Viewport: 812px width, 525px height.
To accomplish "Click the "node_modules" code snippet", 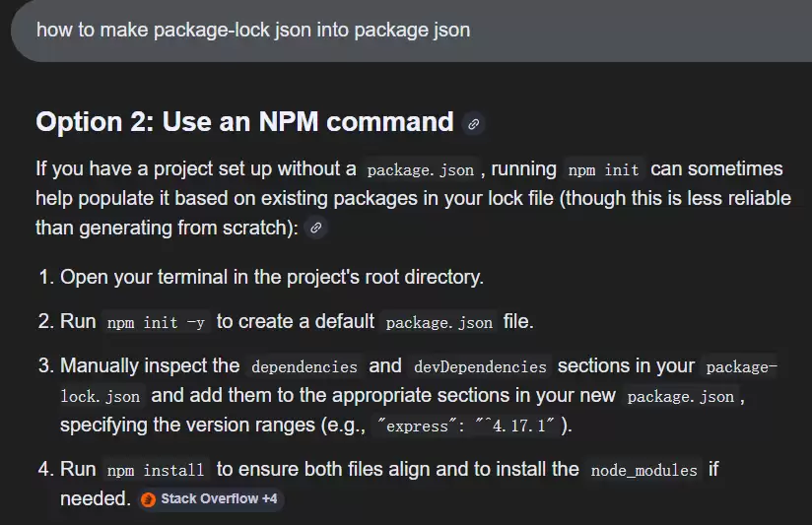I will coord(643,470).
